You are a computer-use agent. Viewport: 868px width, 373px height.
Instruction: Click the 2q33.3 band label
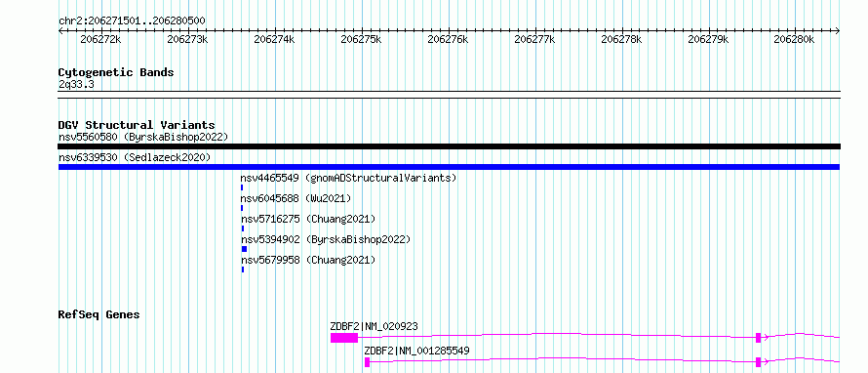point(75,84)
